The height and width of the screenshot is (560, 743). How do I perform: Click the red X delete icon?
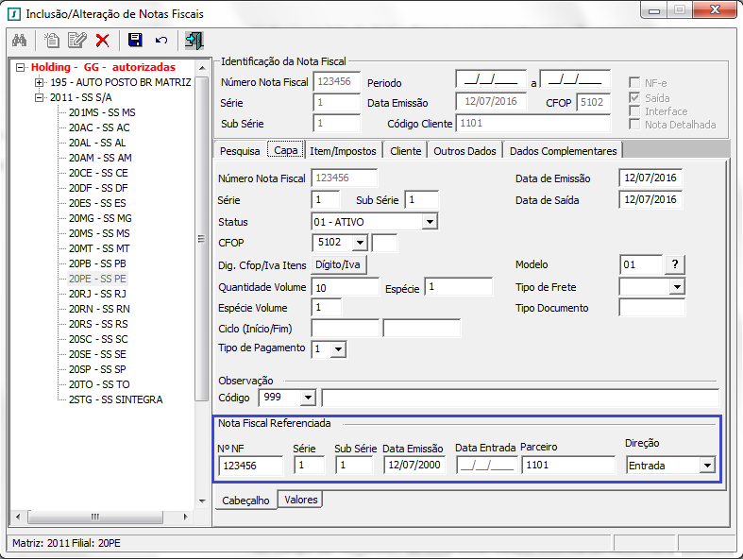[x=102, y=41]
